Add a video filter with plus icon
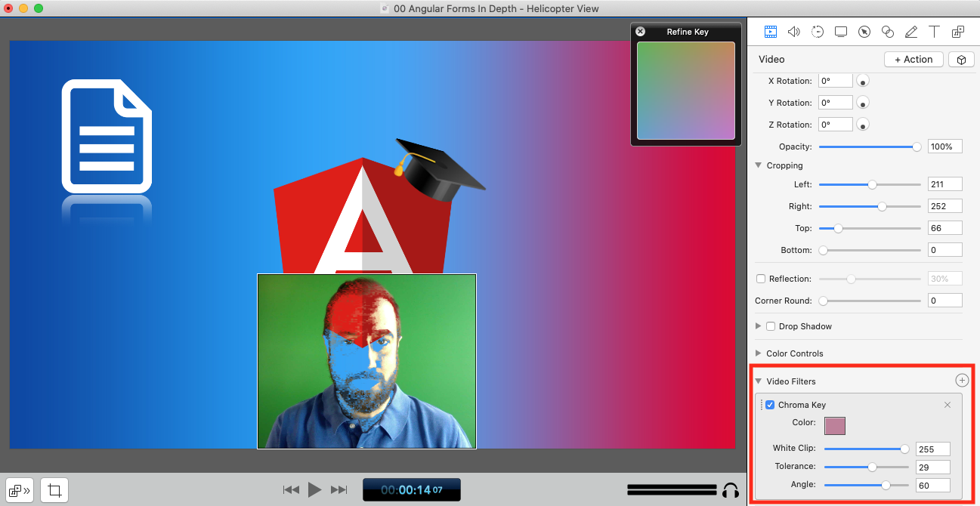 (x=962, y=381)
